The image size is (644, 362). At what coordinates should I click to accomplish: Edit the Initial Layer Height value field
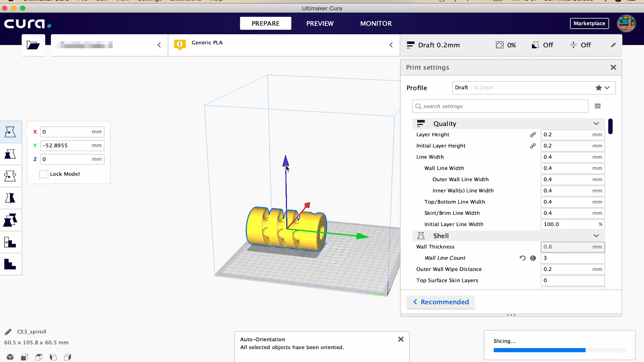click(573, 146)
